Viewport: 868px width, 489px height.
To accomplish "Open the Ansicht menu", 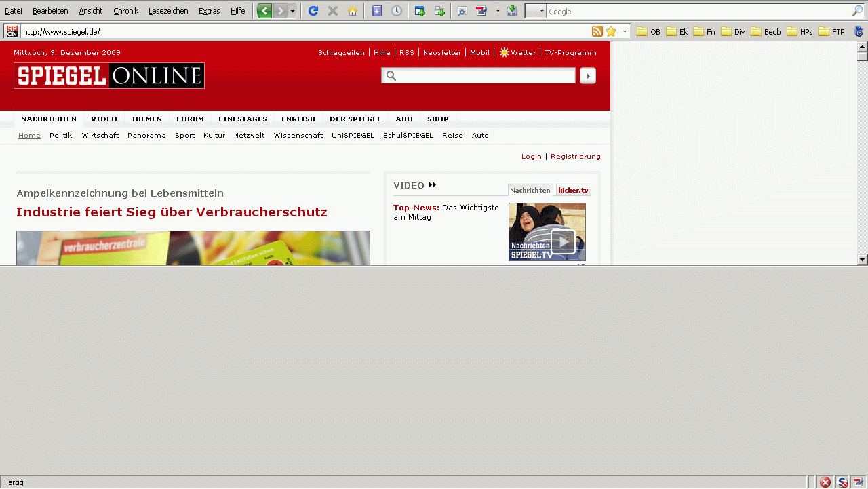I will click(91, 11).
